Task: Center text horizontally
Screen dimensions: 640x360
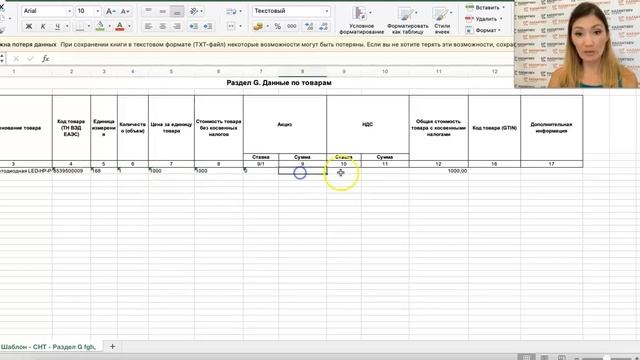Action: [162, 27]
